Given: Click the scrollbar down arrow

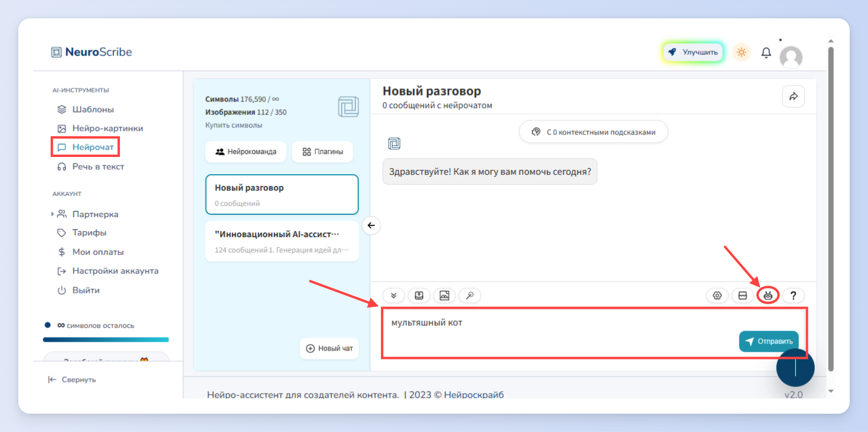Looking at the screenshot, I should click(831, 391).
